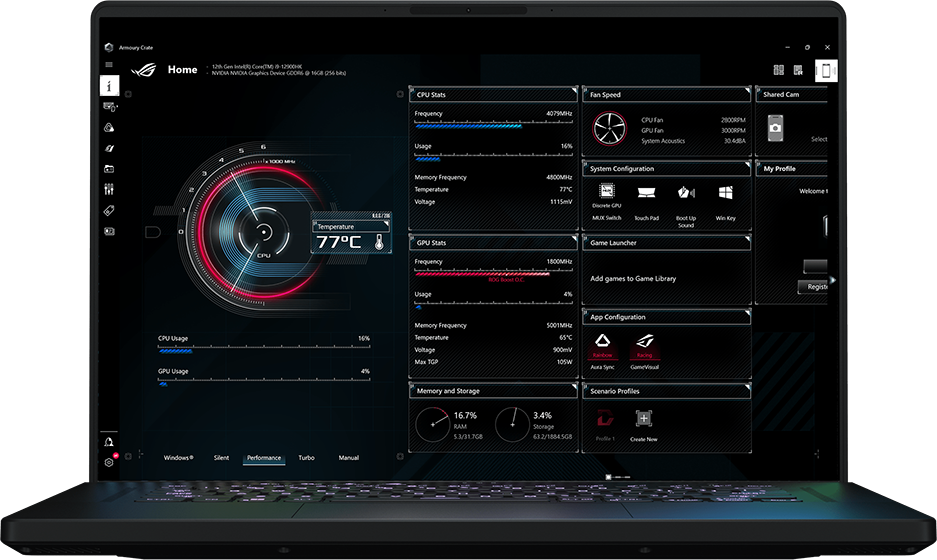The width and height of the screenshot is (937, 560).
Task: Open the hamburger menu in the sidebar
Action: pyautogui.click(x=109, y=65)
